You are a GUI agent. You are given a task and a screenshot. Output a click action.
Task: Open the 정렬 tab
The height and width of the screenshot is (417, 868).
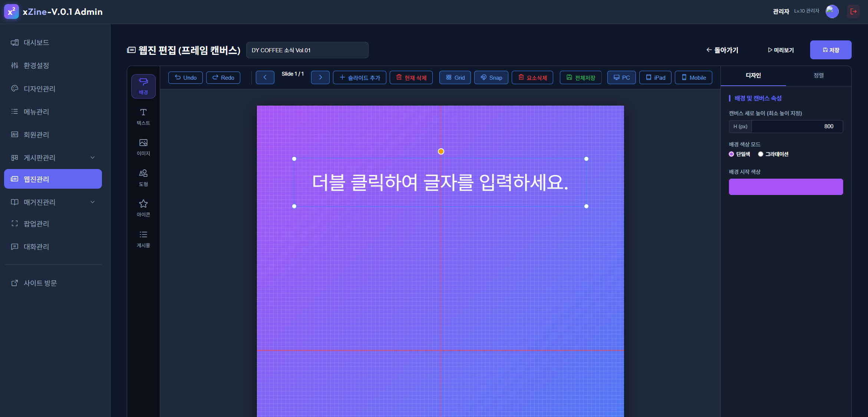[x=818, y=76]
